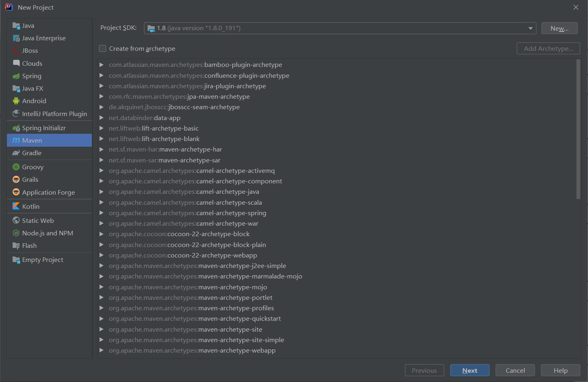This screenshot has width=588, height=382.
Task: Click the Help button
Action: [x=560, y=370]
